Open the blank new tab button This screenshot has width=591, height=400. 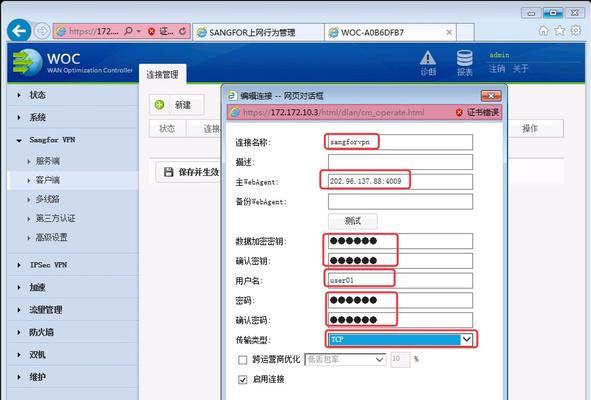(x=465, y=32)
